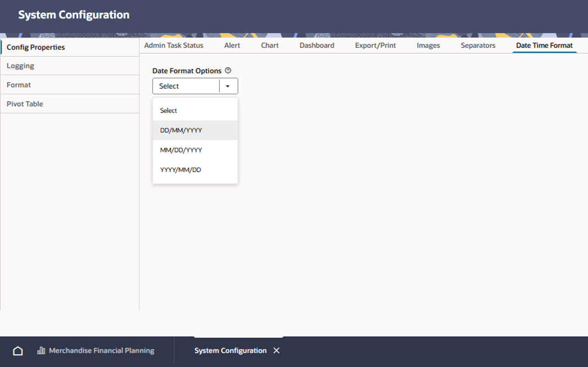Pick the DD/MM/YYYY date format
The image size is (588, 367).
pos(195,131)
